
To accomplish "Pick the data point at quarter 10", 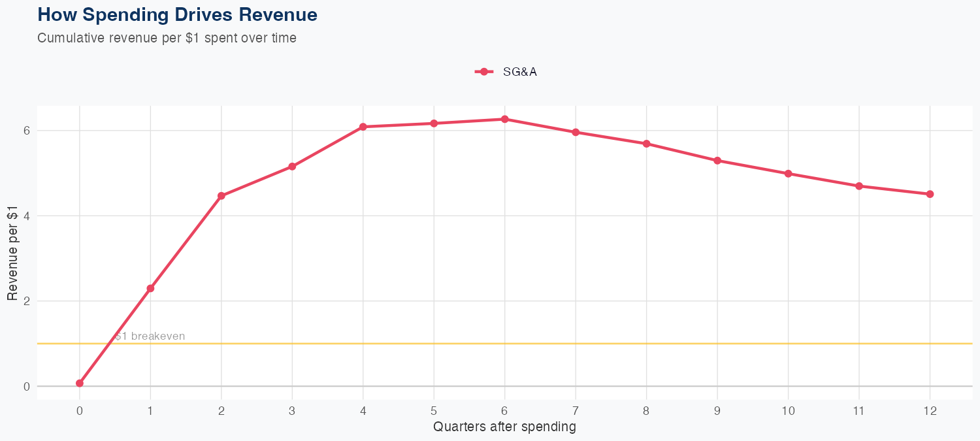I will pyautogui.click(x=788, y=174).
